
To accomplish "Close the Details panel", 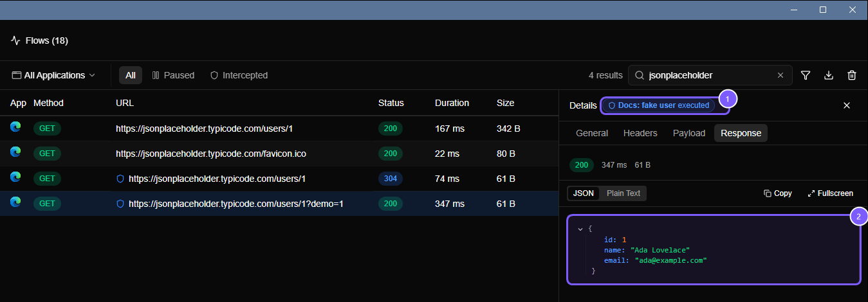I will [847, 105].
